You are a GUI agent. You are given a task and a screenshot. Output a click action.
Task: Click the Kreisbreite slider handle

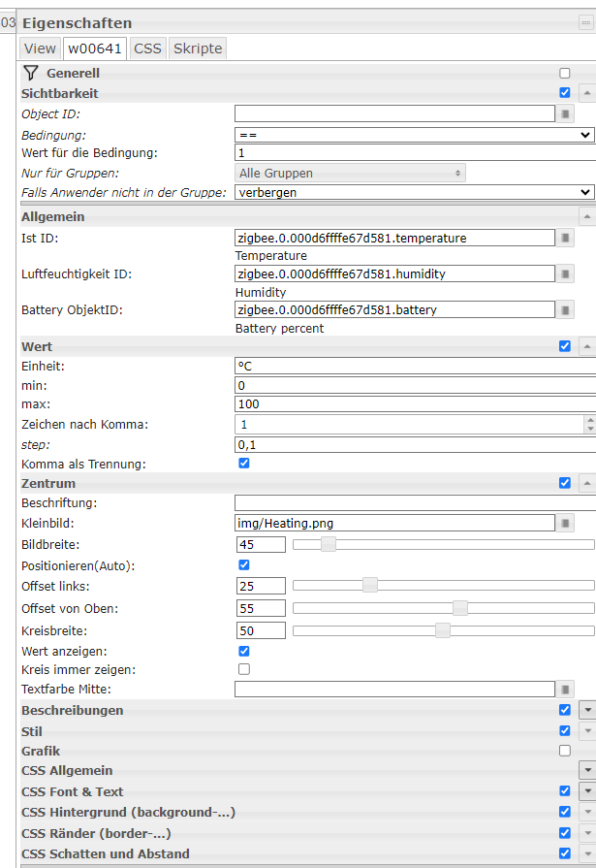[442, 630]
